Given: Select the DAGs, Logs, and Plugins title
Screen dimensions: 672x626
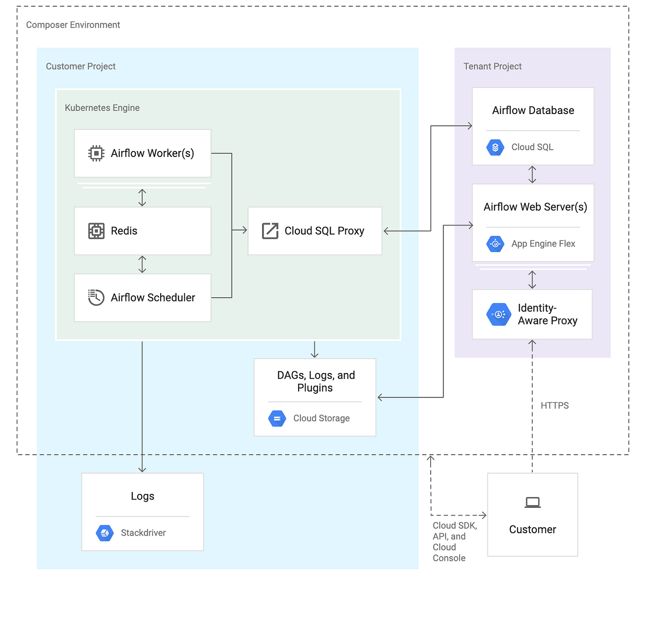Looking at the screenshot, I should (316, 381).
